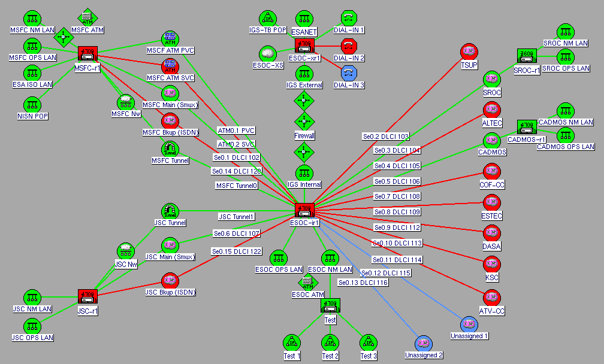Select the Test 1 IP node icon
Image resolution: width=604 pixels, height=364 pixels.
pyautogui.click(x=292, y=342)
